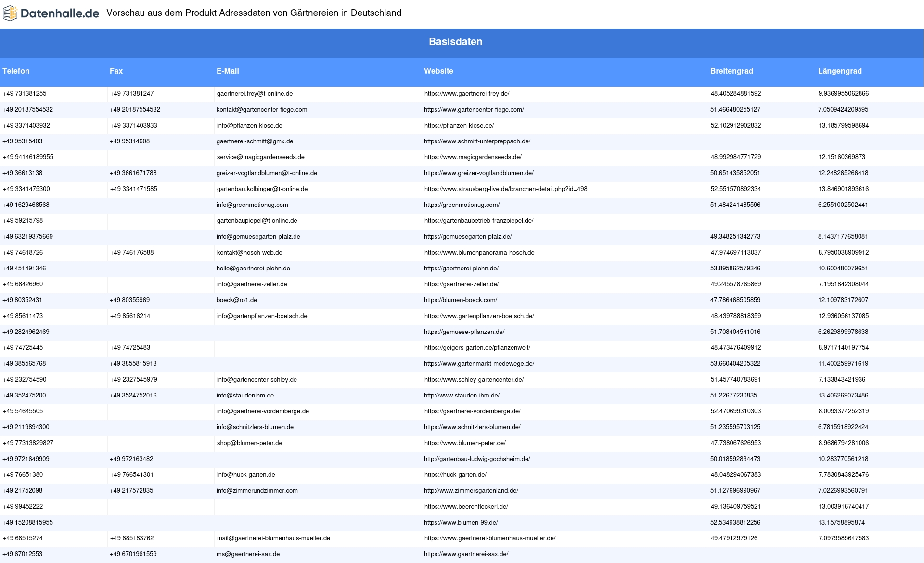Click website https://www.schmitt-unterpreppach.de/
Image resolution: width=924 pixels, height=563 pixels.
coord(477,141)
